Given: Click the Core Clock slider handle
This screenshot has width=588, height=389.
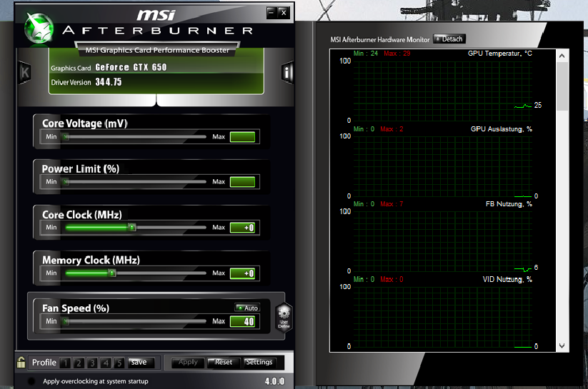Looking at the screenshot, I should (132, 228).
